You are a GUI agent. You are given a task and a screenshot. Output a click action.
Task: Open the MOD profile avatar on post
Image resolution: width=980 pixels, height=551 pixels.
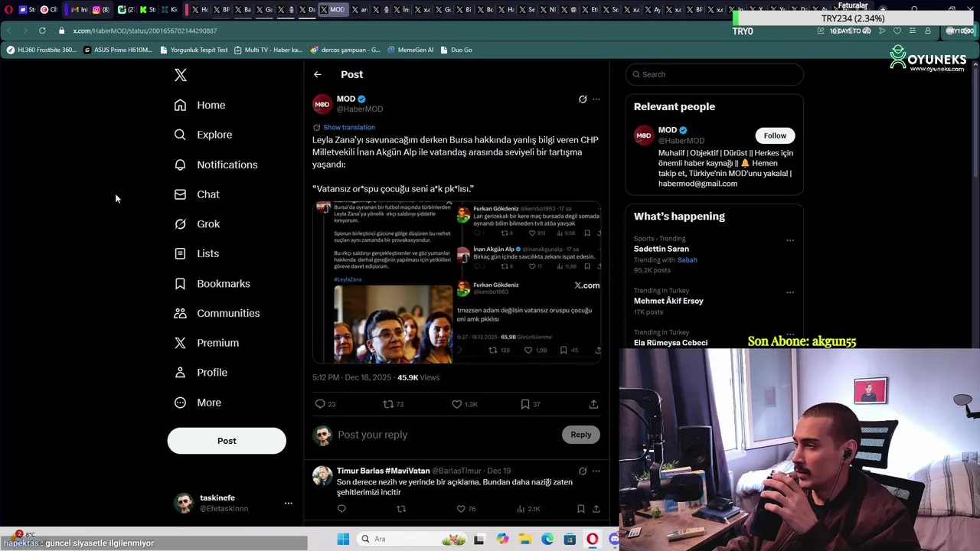pos(322,103)
